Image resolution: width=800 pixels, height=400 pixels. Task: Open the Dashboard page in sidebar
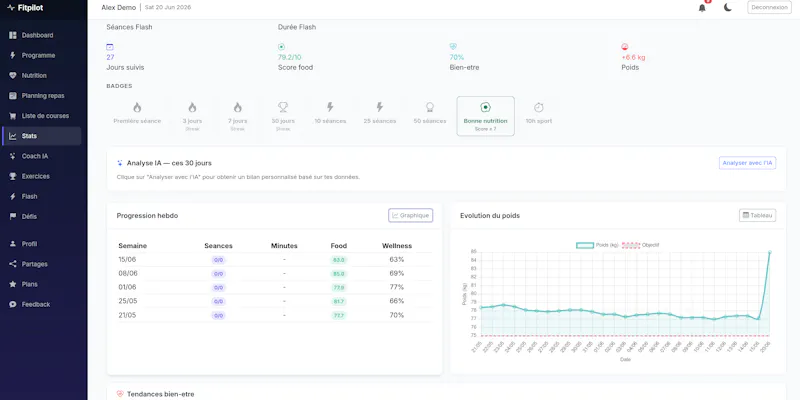click(42, 35)
